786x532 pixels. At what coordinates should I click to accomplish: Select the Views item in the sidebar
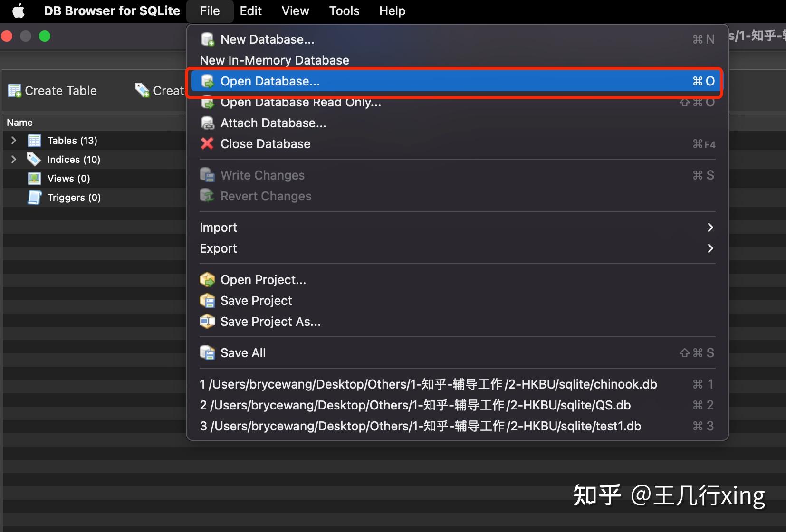(68, 178)
